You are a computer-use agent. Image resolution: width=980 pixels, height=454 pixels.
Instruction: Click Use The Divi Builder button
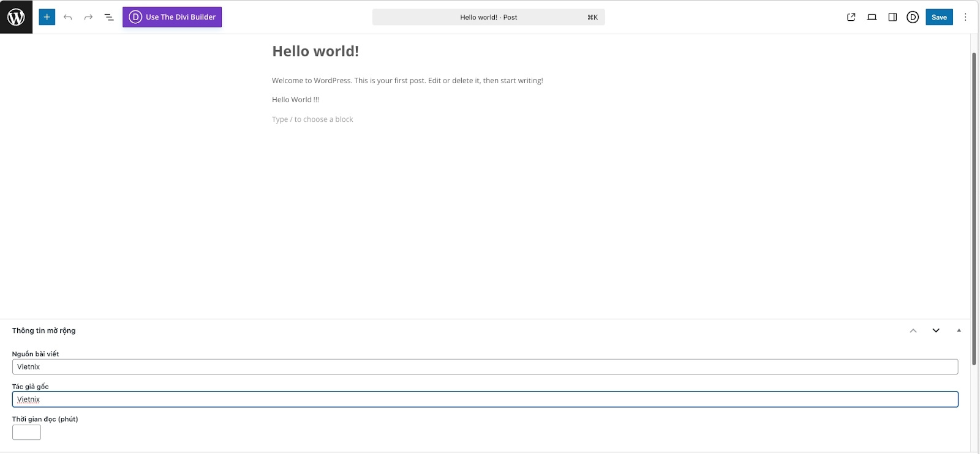tap(172, 17)
